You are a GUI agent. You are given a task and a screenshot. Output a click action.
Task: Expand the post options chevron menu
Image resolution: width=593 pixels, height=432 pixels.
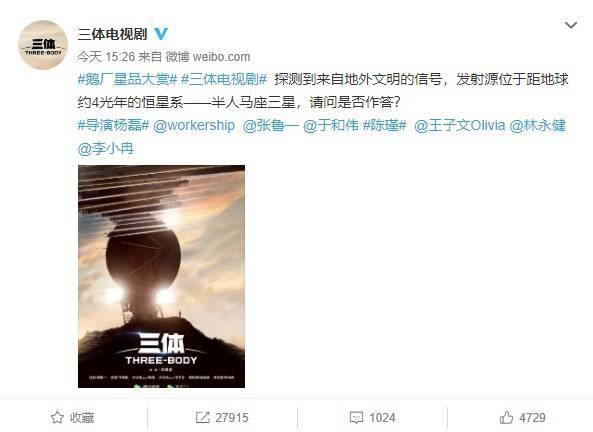[571, 25]
